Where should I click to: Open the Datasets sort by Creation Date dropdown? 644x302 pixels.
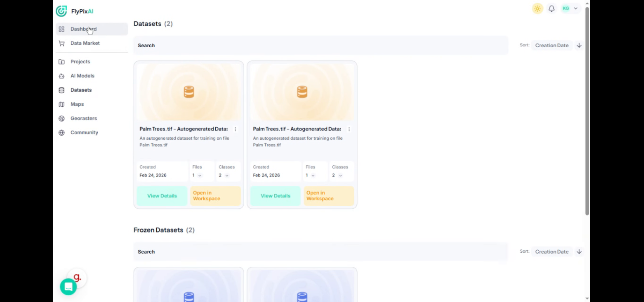click(x=552, y=45)
